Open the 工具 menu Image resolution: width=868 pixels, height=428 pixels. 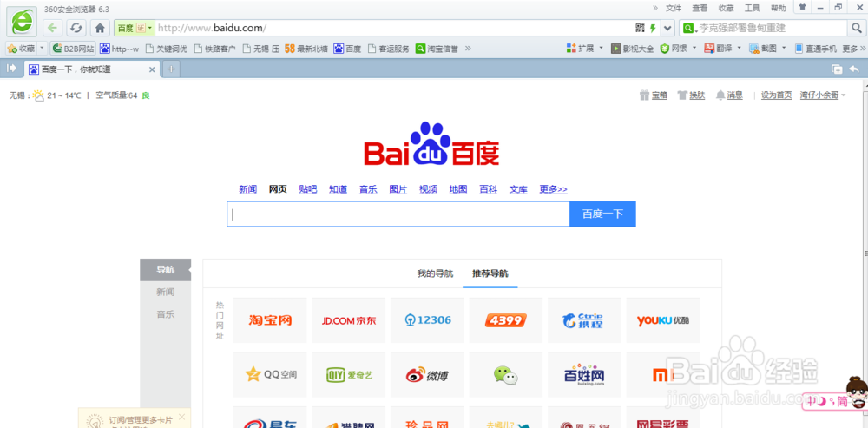click(752, 8)
